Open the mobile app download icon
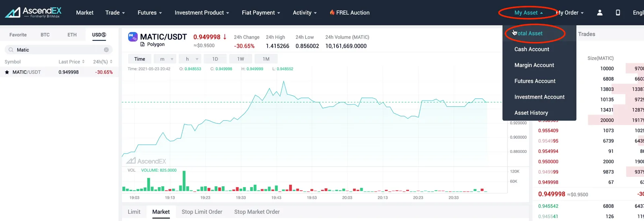The width and height of the screenshot is (644, 221). pos(618,13)
